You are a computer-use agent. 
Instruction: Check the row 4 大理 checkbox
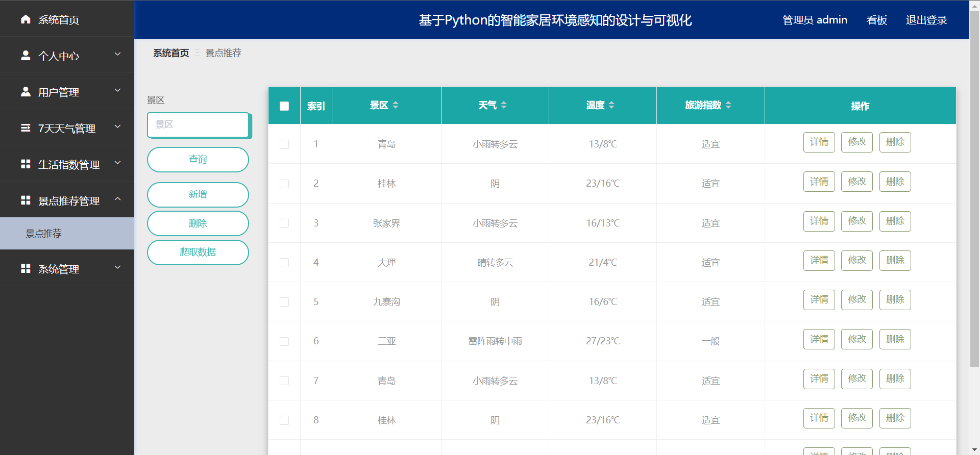(x=284, y=263)
